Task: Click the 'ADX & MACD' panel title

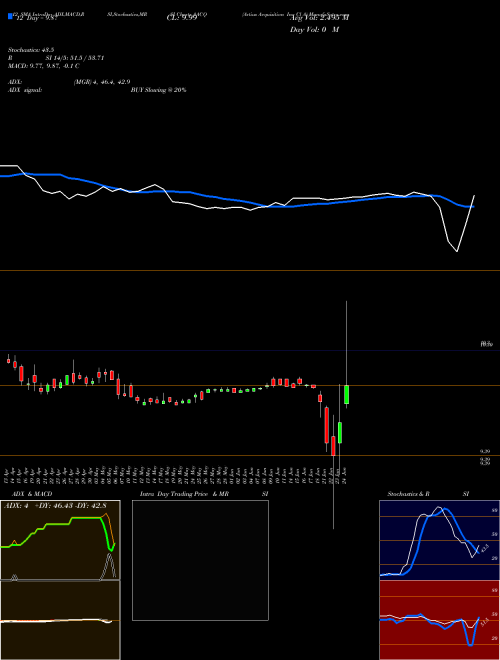Action: 32,494
